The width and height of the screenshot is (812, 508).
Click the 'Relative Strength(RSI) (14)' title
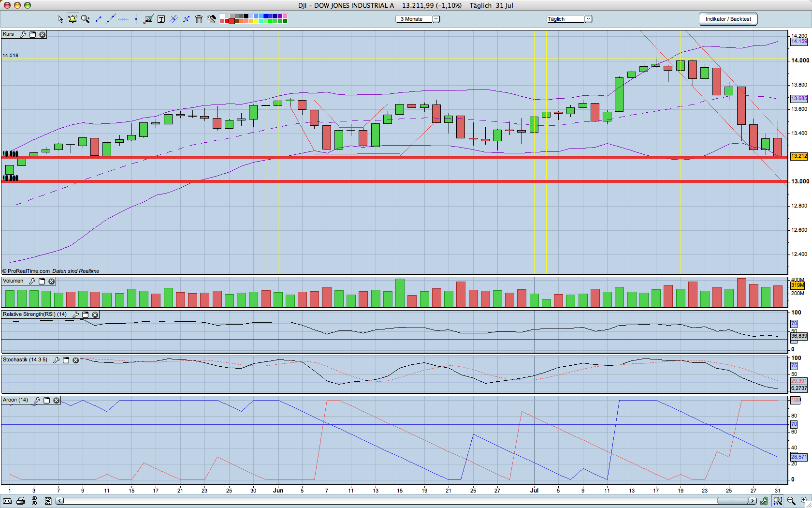(35, 314)
